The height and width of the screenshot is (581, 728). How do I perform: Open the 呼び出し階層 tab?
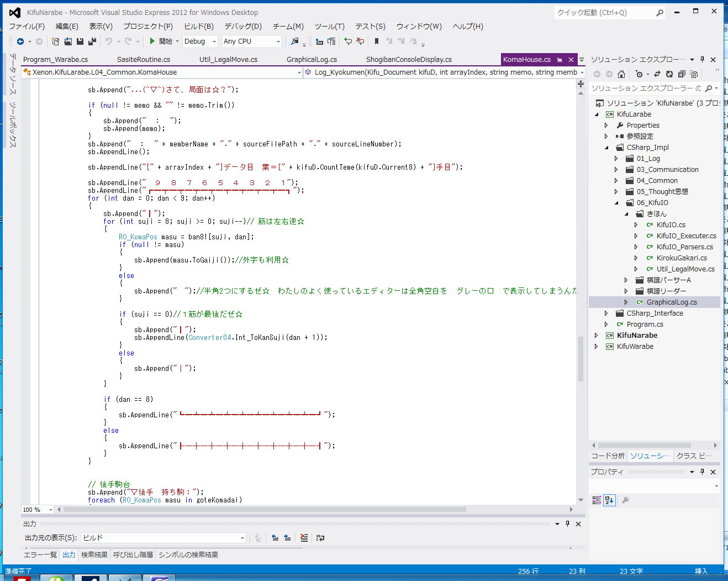[133, 554]
